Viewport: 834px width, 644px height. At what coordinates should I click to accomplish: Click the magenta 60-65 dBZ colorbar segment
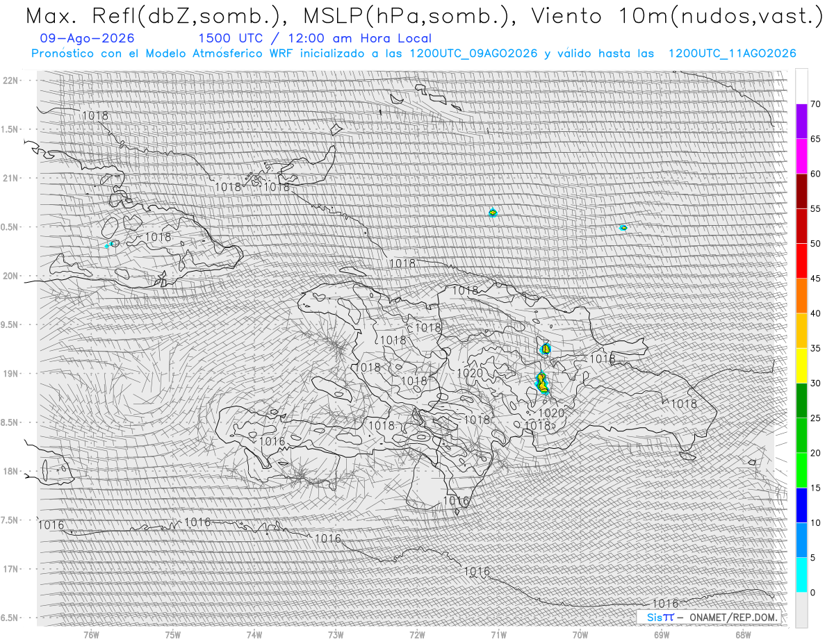[x=801, y=156]
